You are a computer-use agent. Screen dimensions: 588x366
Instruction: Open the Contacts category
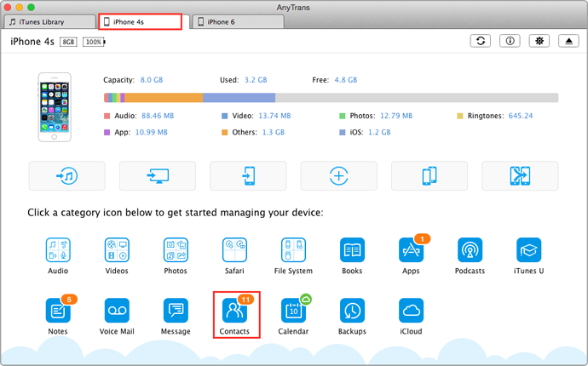[234, 310]
